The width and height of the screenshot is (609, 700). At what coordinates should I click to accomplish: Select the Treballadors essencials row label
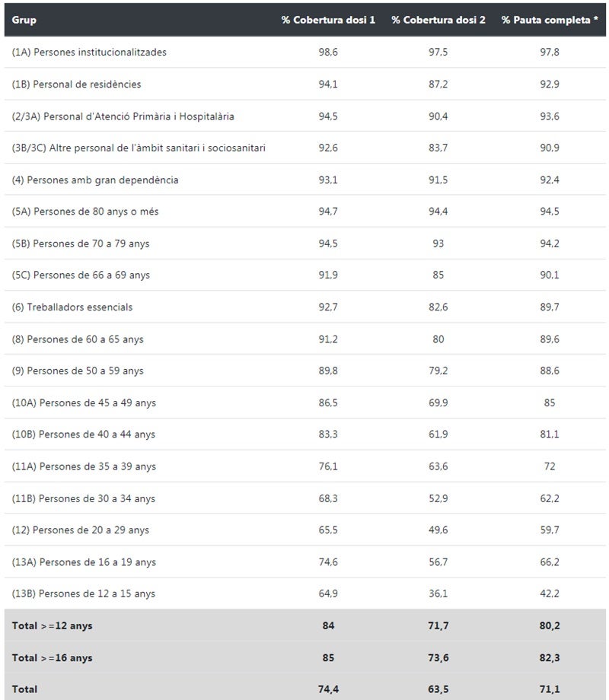pos(72,307)
